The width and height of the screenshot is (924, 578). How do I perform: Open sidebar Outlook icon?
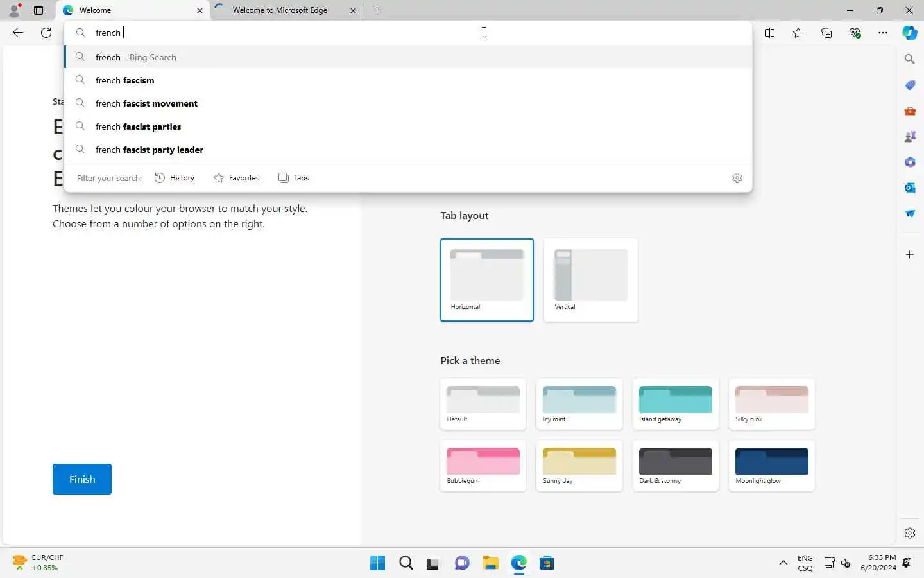[x=909, y=188]
